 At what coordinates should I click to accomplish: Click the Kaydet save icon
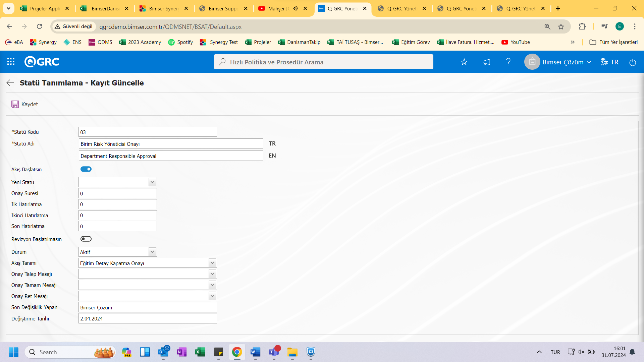click(x=15, y=104)
